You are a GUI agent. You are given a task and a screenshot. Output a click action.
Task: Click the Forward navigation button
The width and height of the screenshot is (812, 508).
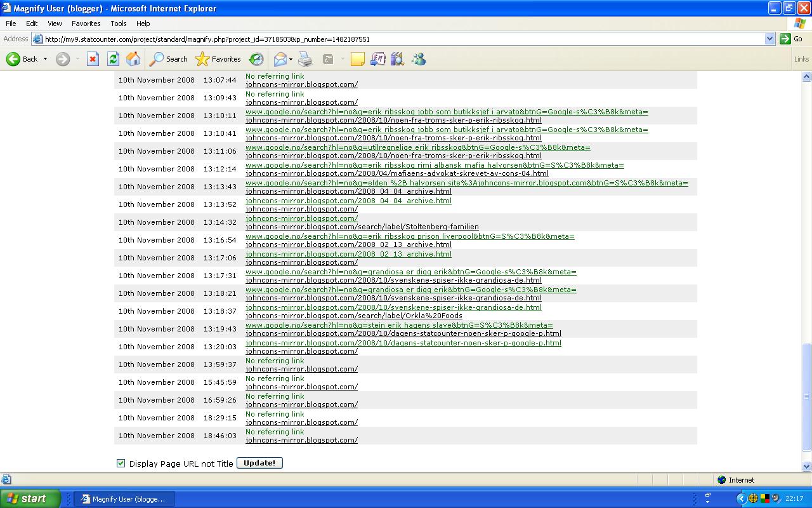pyautogui.click(x=62, y=59)
